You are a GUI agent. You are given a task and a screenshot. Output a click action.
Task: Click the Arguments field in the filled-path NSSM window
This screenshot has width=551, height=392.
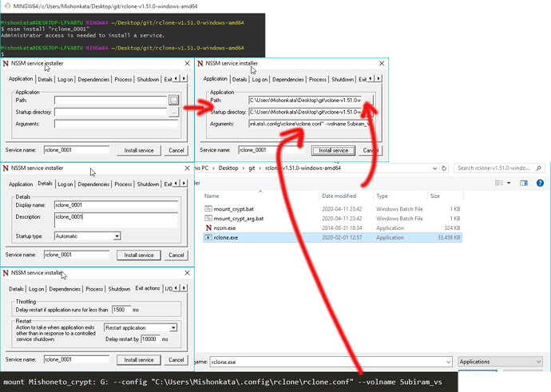click(309, 124)
